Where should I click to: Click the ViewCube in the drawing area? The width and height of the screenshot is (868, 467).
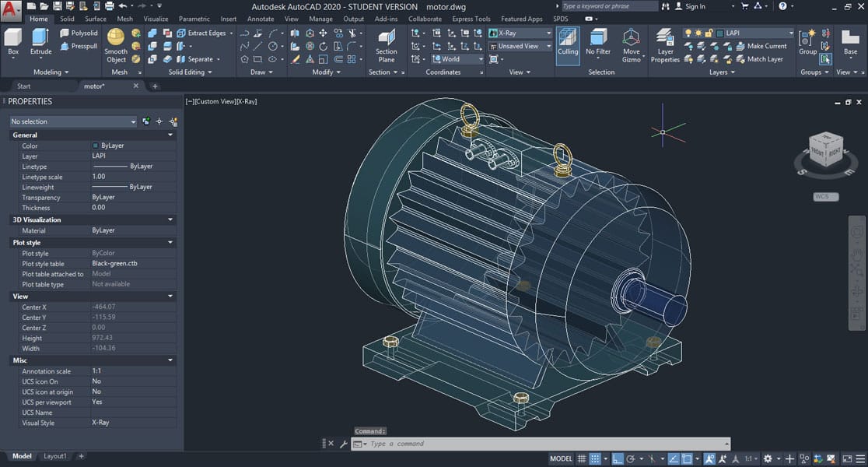pos(826,149)
